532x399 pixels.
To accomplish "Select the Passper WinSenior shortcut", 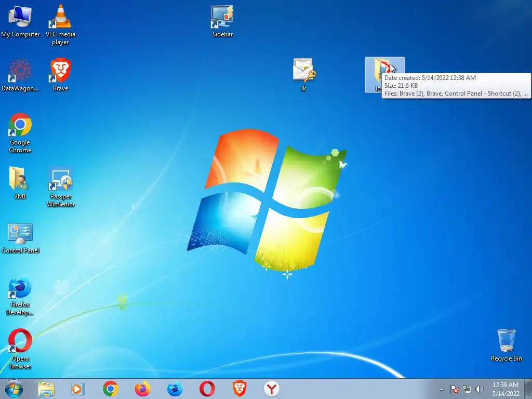I will point(60,187).
